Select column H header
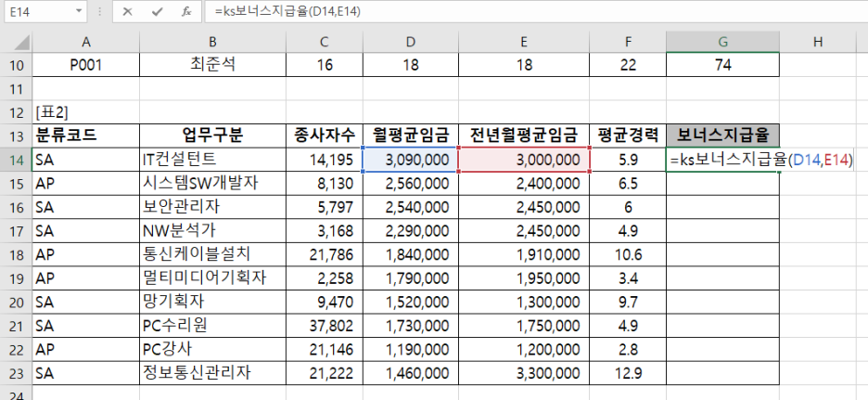 coord(818,42)
